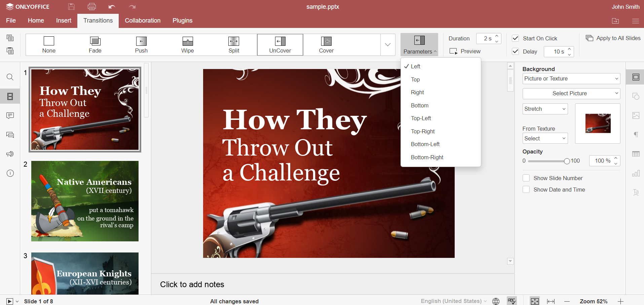Click Apply to All Slides button
Viewport: 644px width, 305px height.
[613, 38]
